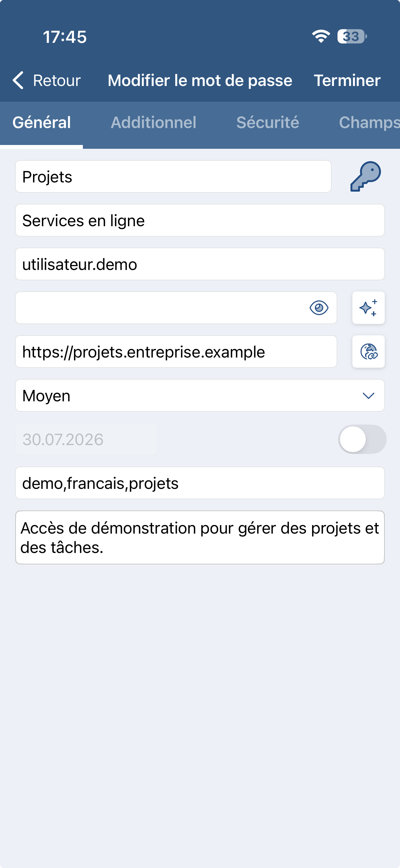Tap the back chevron icon
Viewport: 400px width, 868px height.
(18, 80)
